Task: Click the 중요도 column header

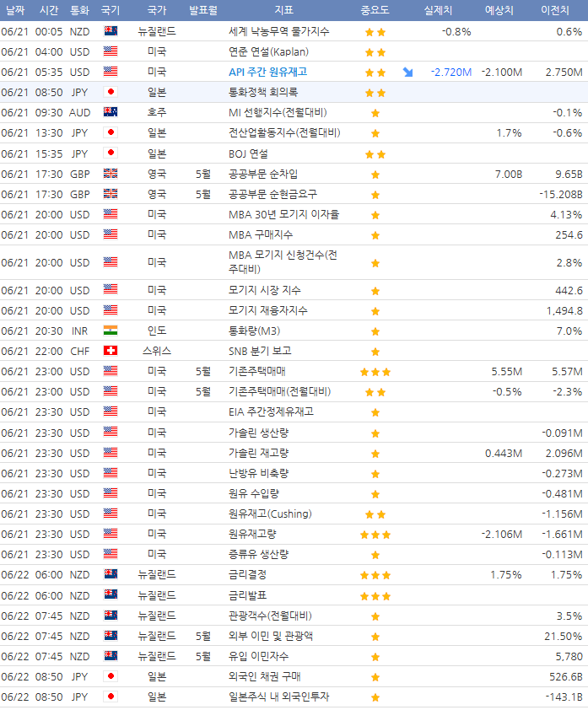Action: coord(375,10)
